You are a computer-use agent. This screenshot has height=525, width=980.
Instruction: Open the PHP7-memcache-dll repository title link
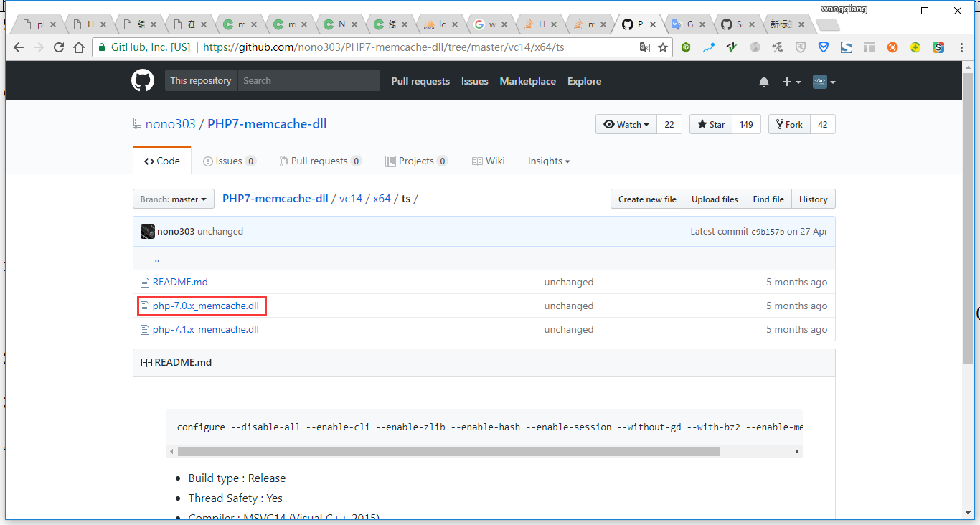pos(267,124)
